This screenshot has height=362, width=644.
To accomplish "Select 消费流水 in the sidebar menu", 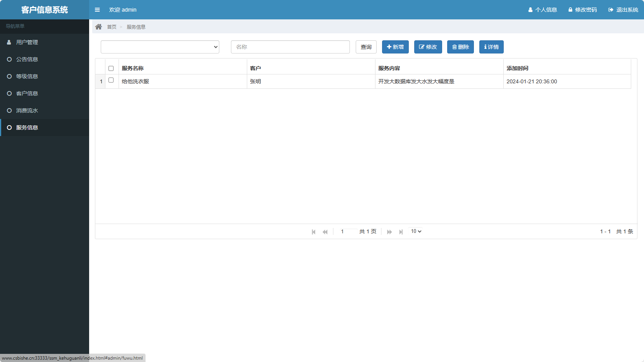I will click(x=26, y=110).
